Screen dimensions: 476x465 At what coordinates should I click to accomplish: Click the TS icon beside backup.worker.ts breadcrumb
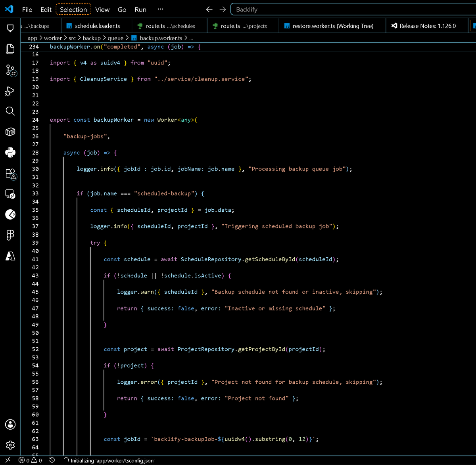tap(134, 38)
